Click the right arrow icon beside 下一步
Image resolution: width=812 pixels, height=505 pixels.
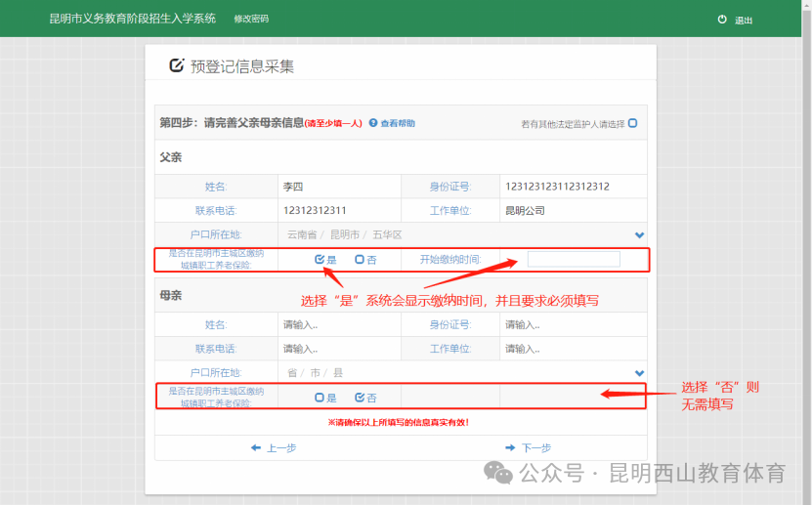tap(510, 447)
